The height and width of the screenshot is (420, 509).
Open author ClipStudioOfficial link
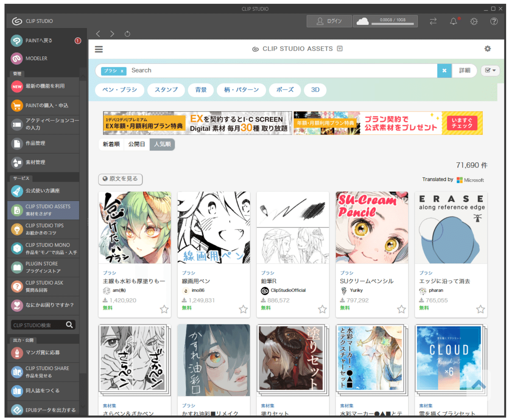288,291
